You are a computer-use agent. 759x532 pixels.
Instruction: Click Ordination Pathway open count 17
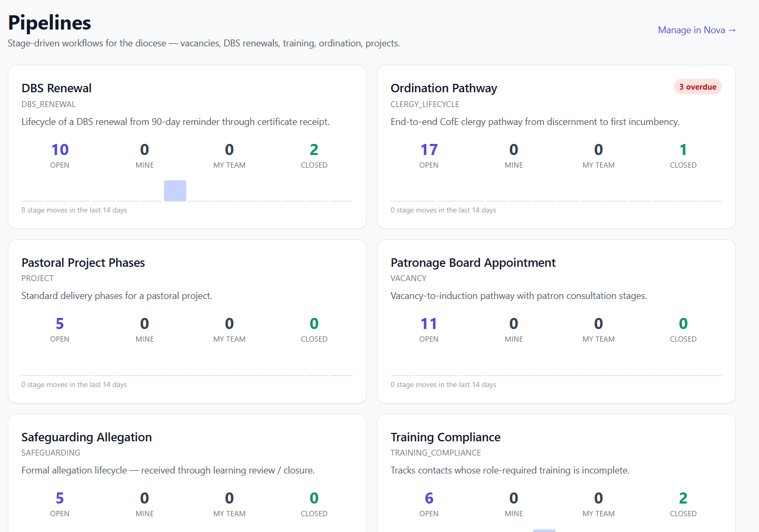click(x=429, y=150)
